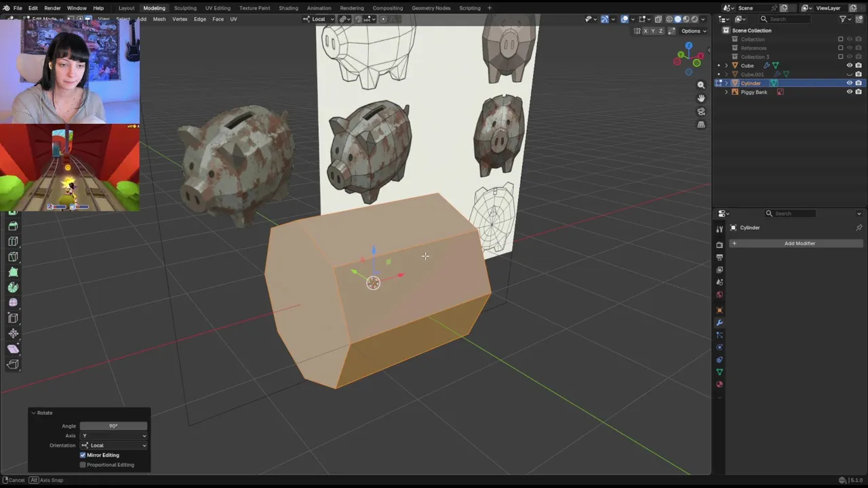Open the Orientation Local dropdown in Rotate panel
Viewport: 868px width, 488px height.
coord(113,445)
